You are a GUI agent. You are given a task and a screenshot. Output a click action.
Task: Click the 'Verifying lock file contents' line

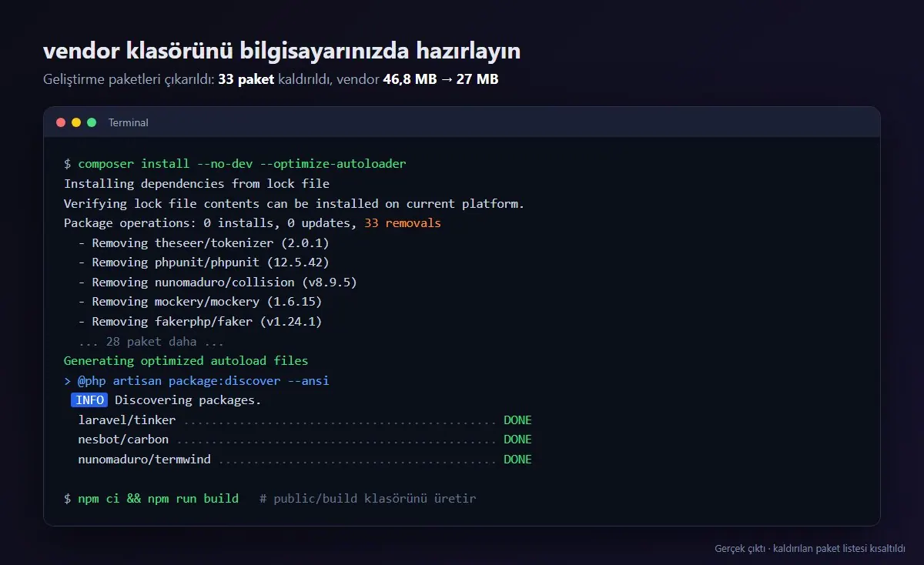point(294,203)
